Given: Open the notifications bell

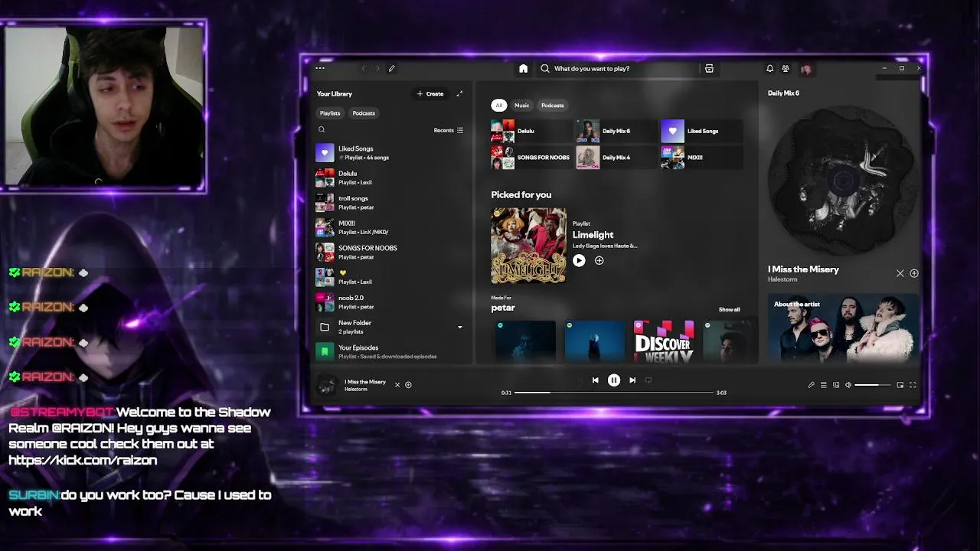Looking at the screenshot, I should (769, 68).
